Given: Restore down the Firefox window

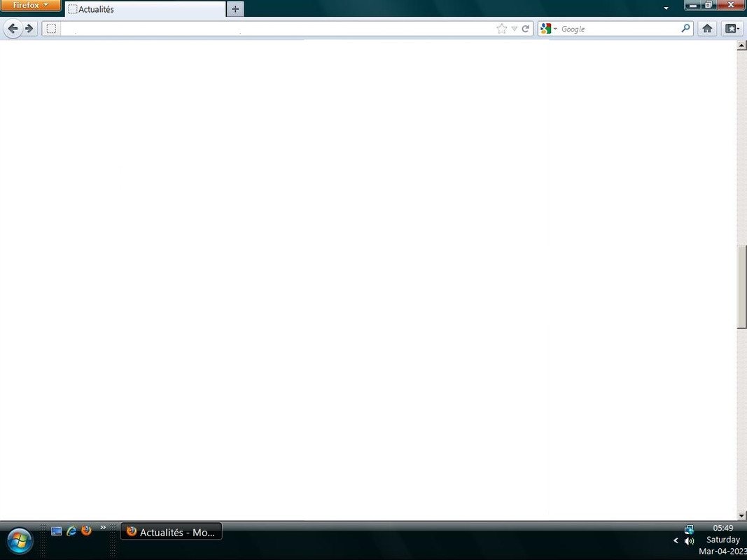Looking at the screenshot, I should pos(708,5).
